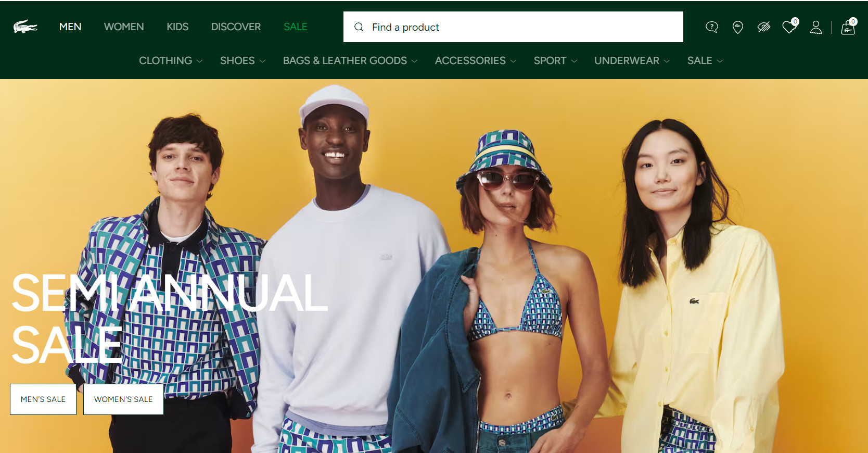Expand the Shoes dropdown menu
Viewport: 868px width, 453px height.
click(243, 61)
